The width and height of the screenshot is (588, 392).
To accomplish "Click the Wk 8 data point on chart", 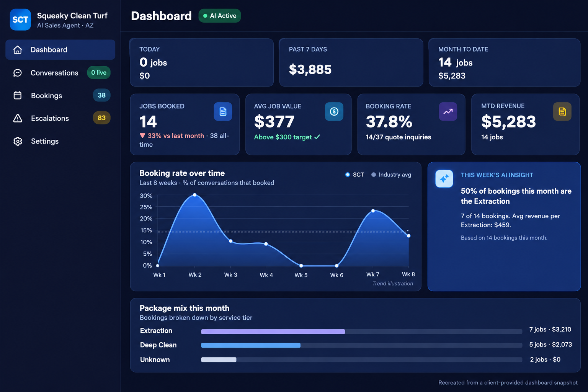I will click(409, 236).
